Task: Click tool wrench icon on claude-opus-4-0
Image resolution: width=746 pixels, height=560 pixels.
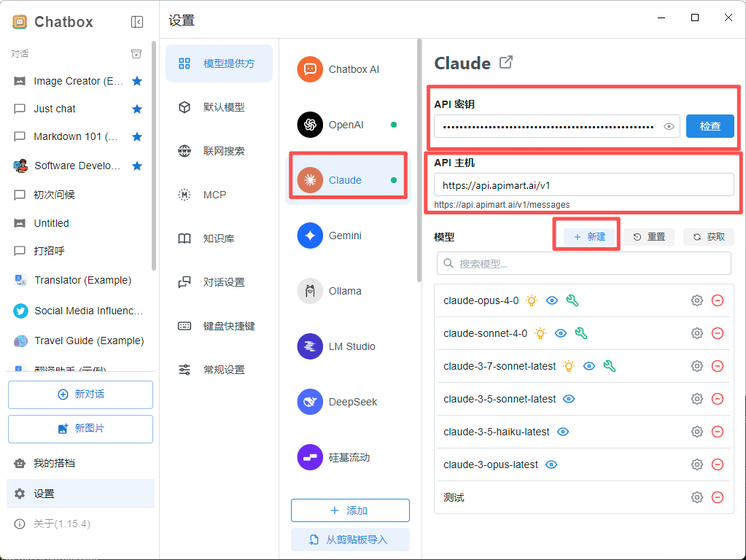Action: point(572,300)
